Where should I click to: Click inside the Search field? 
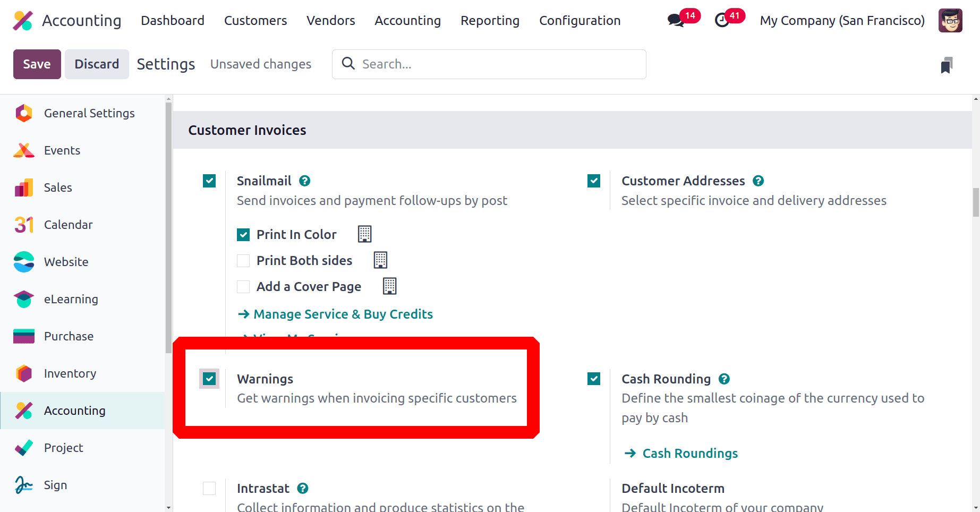(x=489, y=64)
